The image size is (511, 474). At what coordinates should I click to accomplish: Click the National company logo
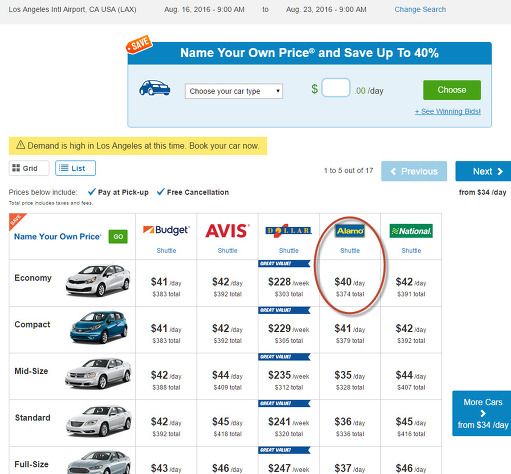click(411, 231)
